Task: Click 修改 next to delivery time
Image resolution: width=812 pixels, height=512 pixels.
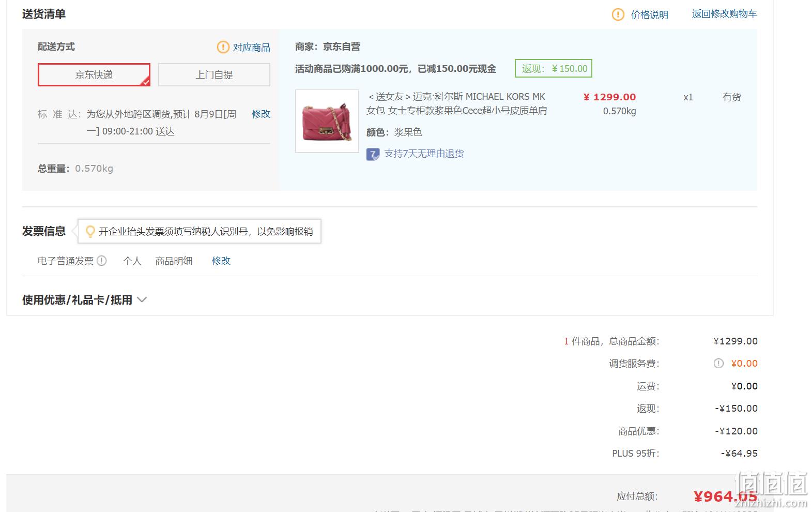Action: point(261,114)
